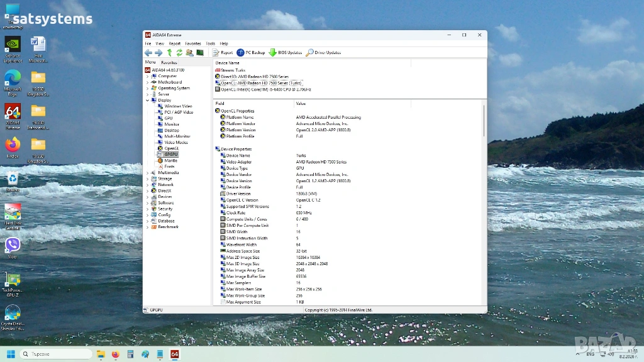Select OpenGL in the Display tree
This screenshot has width=644, height=362.
pyautogui.click(x=171, y=148)
